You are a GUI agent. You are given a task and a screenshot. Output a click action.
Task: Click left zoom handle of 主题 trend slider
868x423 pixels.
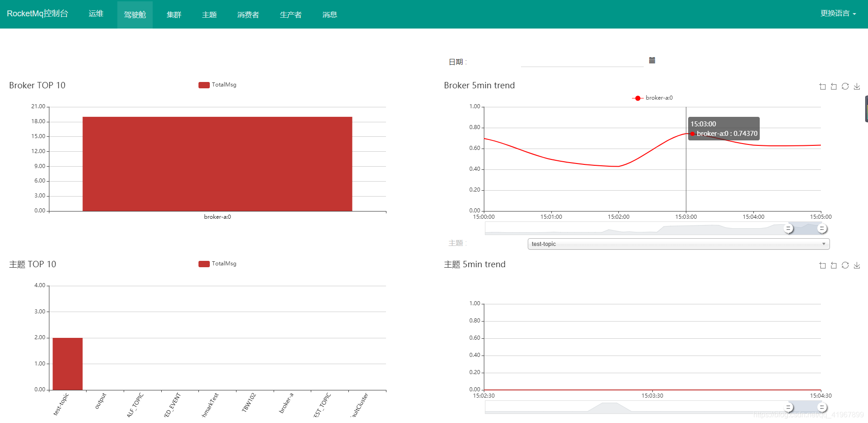(x=789, y=408)
